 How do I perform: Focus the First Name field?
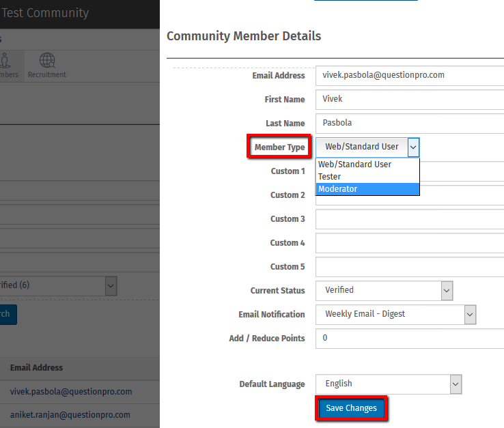click(x=410, y=99)
